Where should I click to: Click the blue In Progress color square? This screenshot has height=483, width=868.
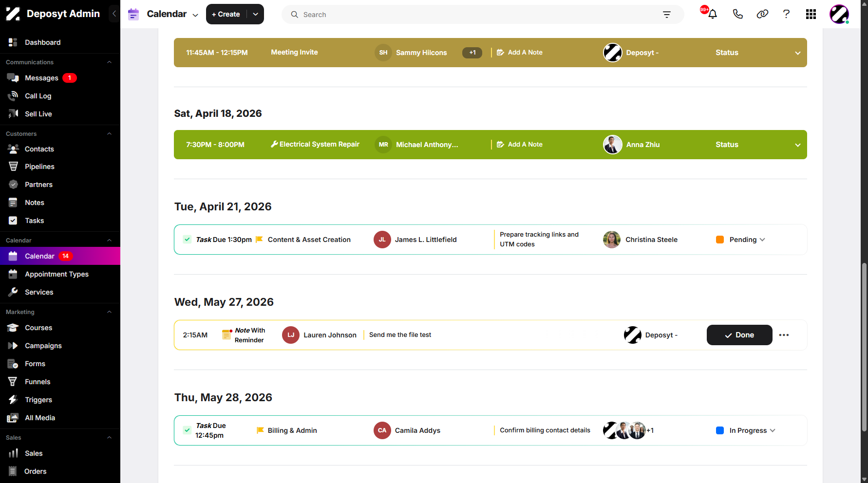tap(720, 430)
